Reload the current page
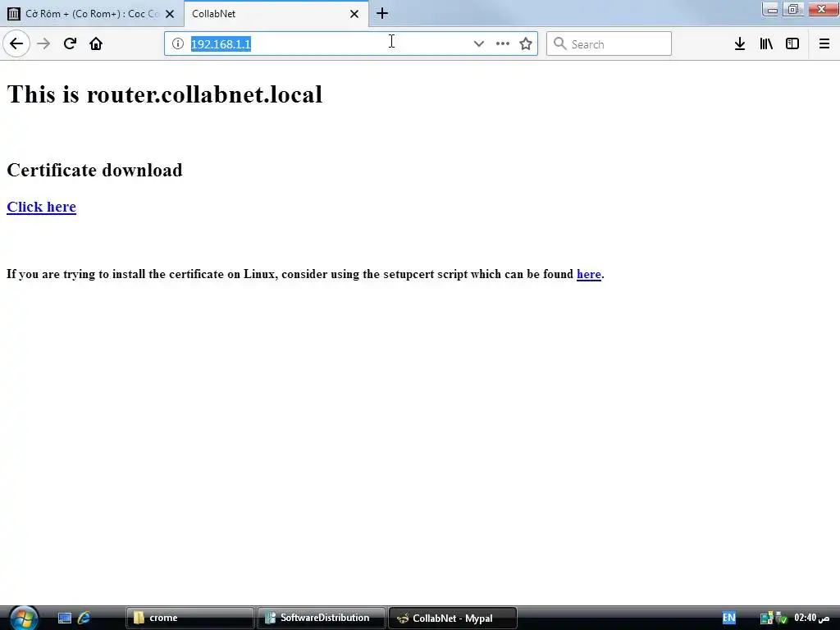840x630 pixels. [70, 44]
